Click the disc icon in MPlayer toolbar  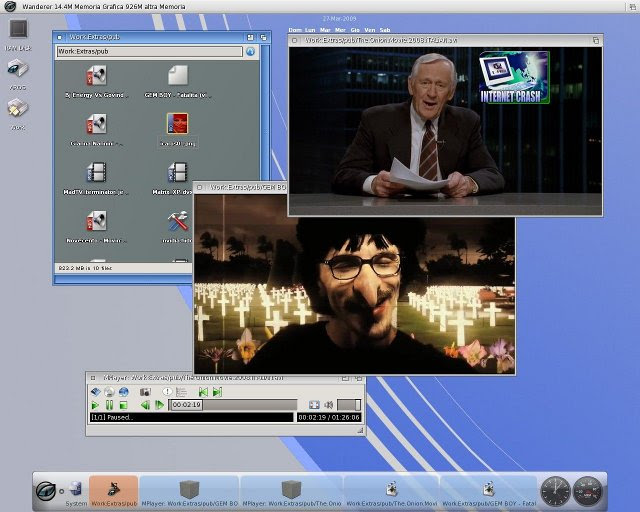click(109, 392)
